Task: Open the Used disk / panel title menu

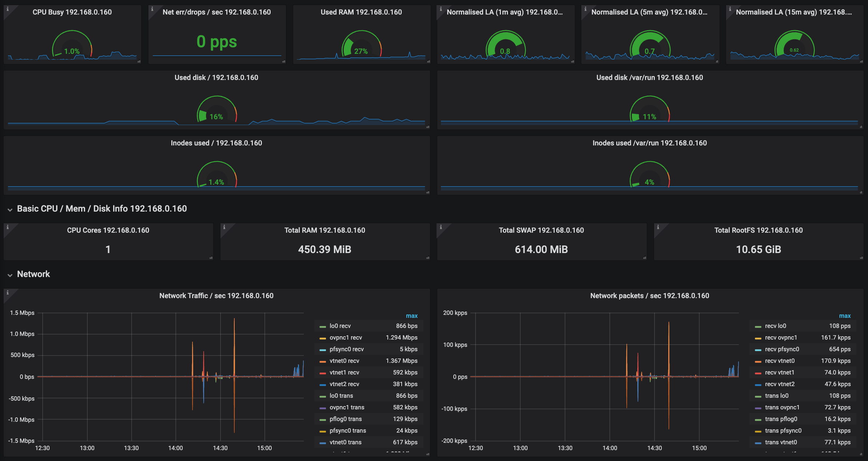Action: click(x=216, y=77)
